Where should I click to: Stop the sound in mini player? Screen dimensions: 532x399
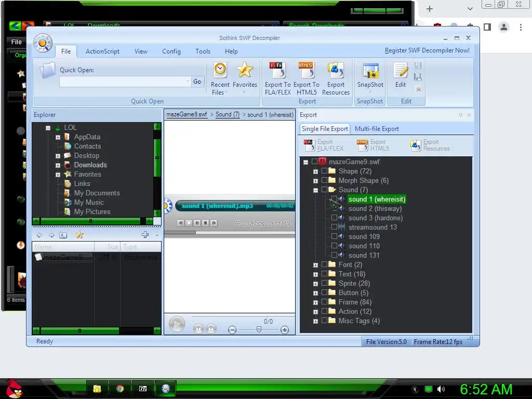205,223
